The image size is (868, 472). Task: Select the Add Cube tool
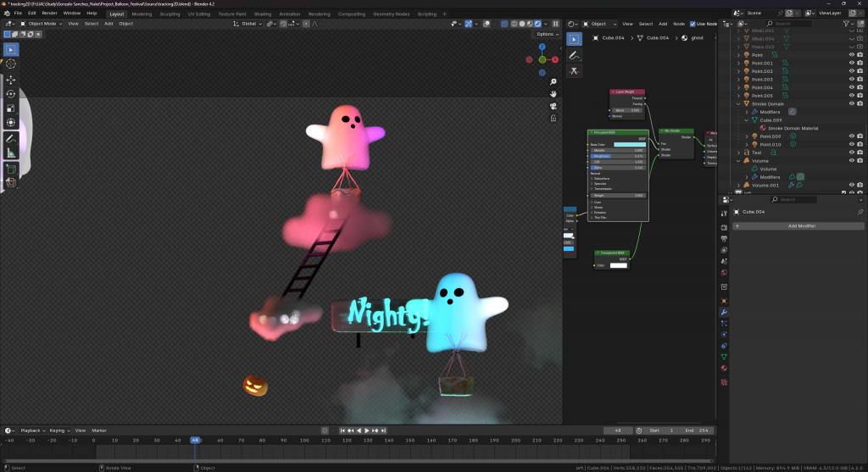click(x=10, y=169)
